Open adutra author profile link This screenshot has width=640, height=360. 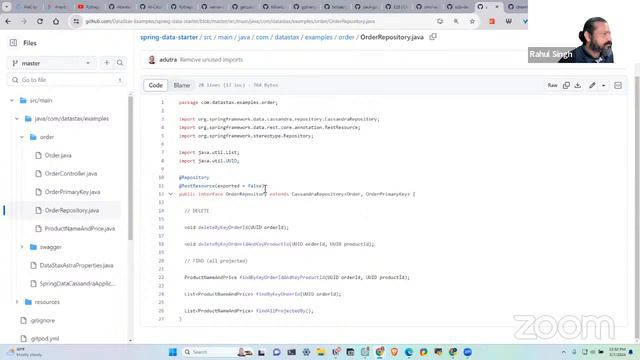(x=168, y=60)
